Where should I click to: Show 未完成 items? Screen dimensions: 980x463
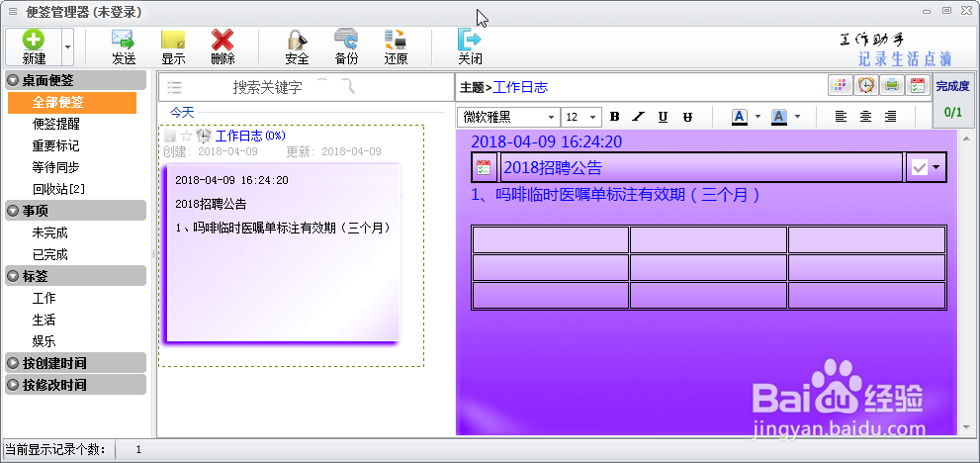[x=50, y=232]
